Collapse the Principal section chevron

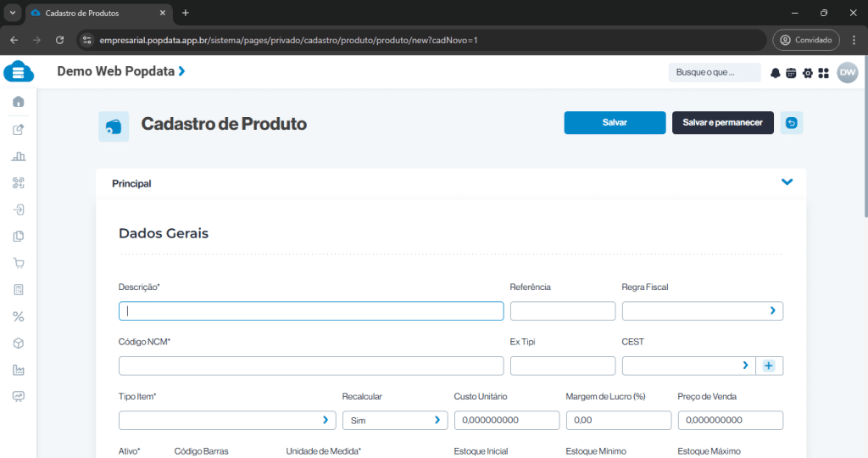[787, 182]
